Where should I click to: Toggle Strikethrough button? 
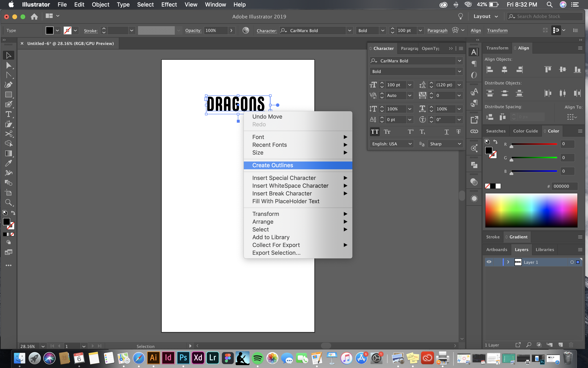[x=459, y=132]
